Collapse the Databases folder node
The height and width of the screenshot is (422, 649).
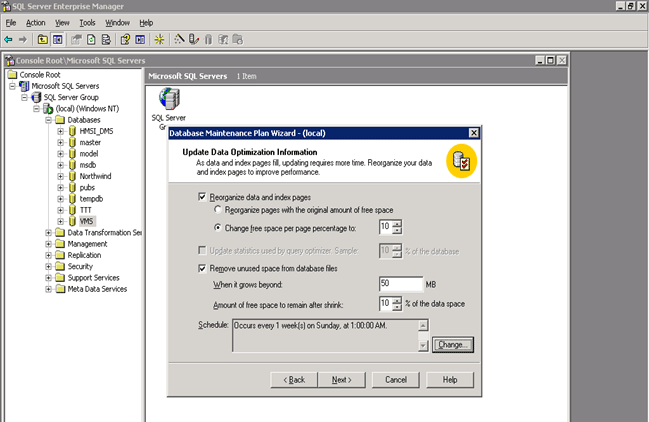pos(48,120)
